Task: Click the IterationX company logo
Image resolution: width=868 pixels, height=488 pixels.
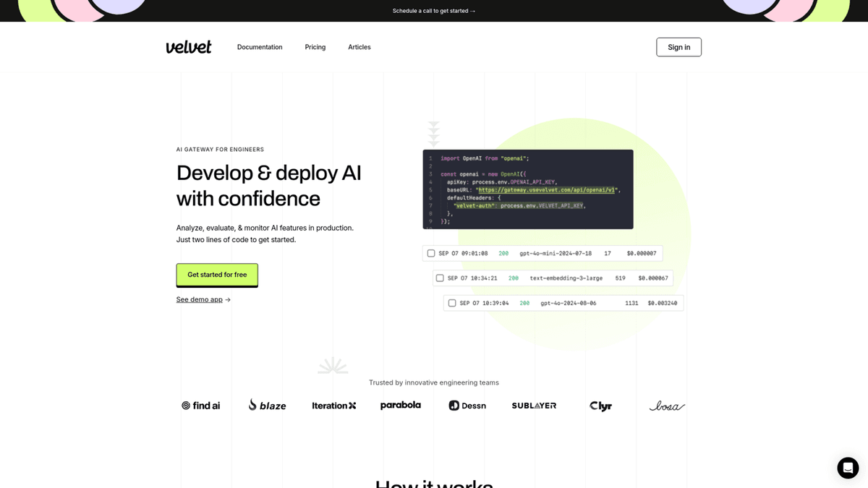Action: [334, 406]
